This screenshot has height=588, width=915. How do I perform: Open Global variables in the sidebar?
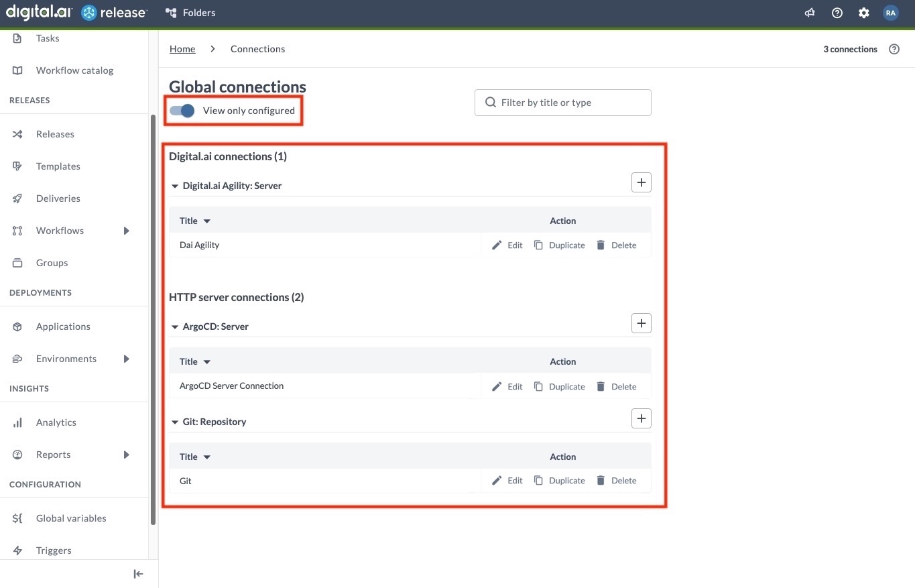pos(71,518)
